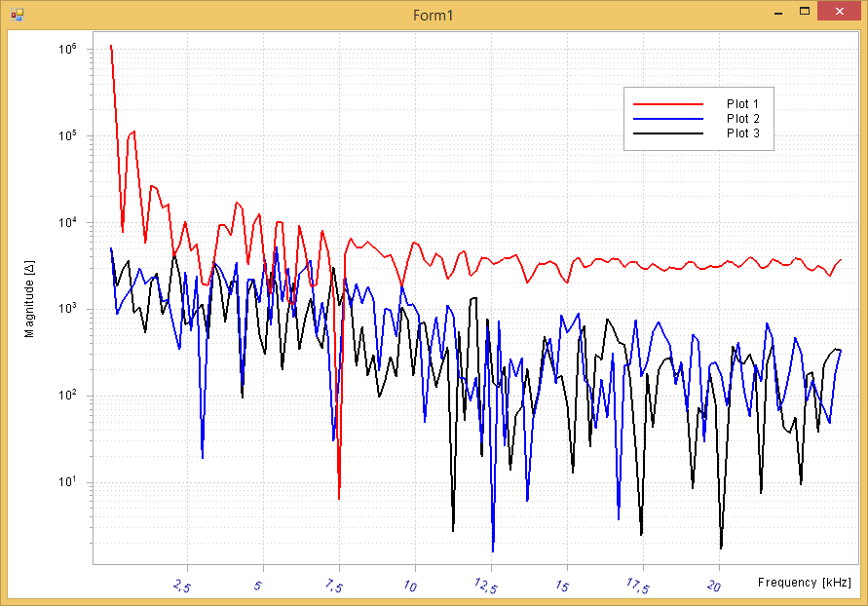Select the Plot 3 legend label
This screenshot has width=868, height=606.
pos(742,133)
